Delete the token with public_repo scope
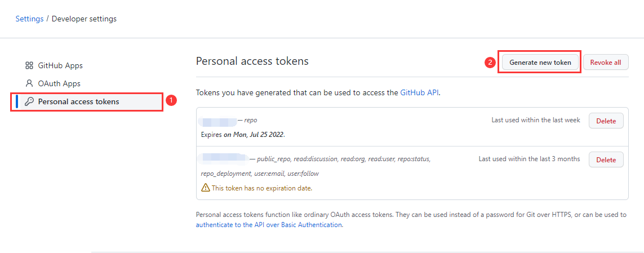Viewport: 644px width, 253px height. point(606,160)
